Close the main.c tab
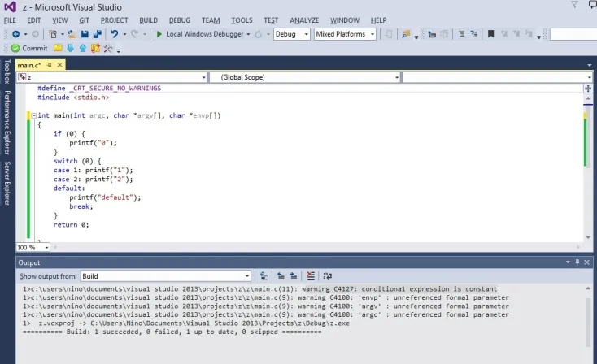597x364 pixels. click(59, 65)
